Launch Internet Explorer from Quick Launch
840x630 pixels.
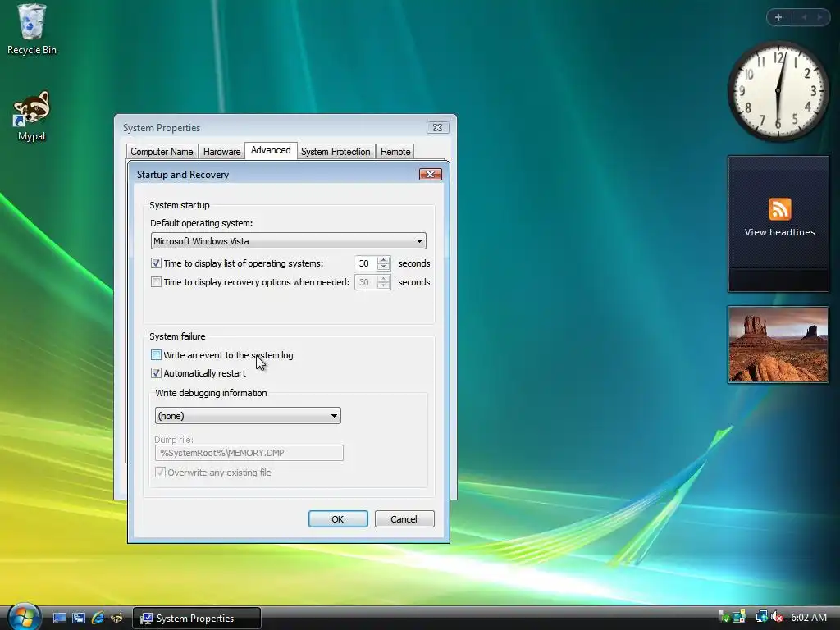(x=98, y=619)
